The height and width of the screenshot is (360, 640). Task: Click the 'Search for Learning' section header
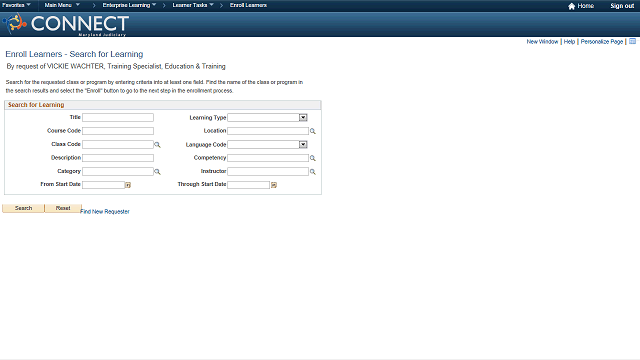click(x=36, y=105)
